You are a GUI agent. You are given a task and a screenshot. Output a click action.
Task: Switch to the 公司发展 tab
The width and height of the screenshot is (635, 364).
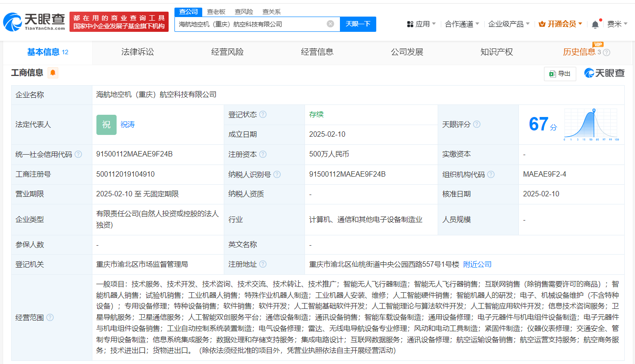pyautogui.click(x=407, y=52)
